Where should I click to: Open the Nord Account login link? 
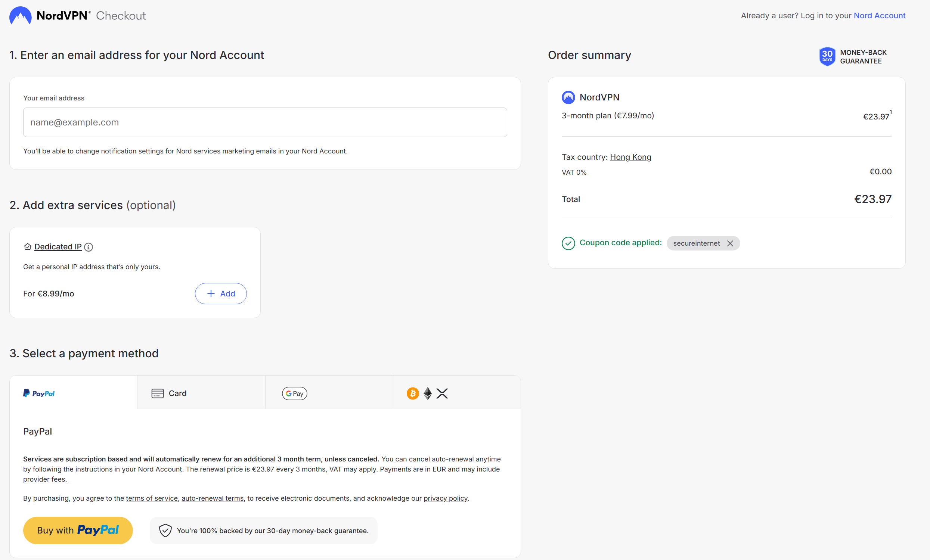(x=879, y=15)
